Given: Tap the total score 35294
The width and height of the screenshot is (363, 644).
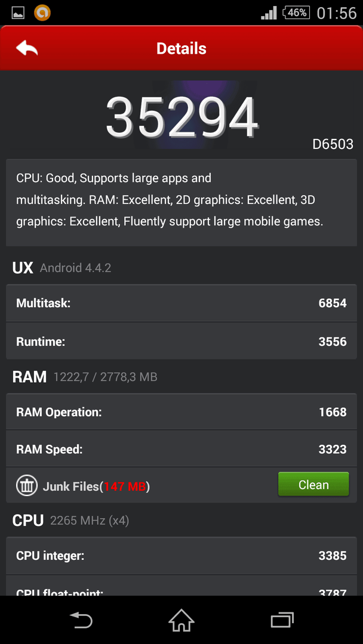Looking at the screenshot, I should pyautogui.click(x=181, y=117).
